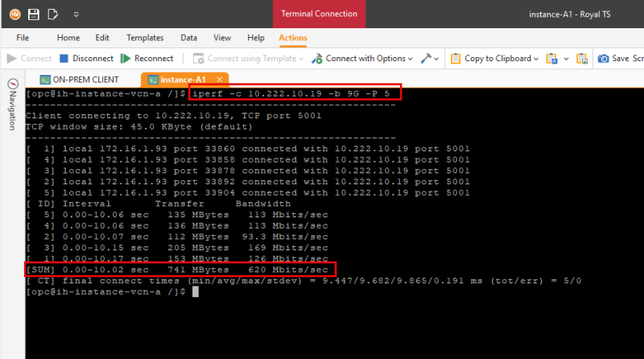Click the document edit icon in title bar

(x=53, y=14)
